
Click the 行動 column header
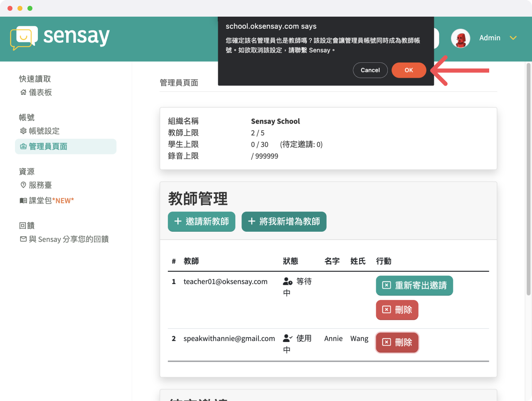pos(384,261)
